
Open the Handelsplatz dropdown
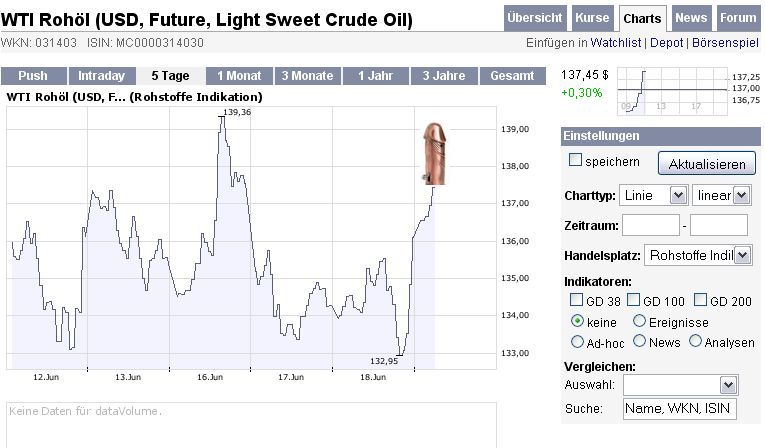[x=697, y=255]
